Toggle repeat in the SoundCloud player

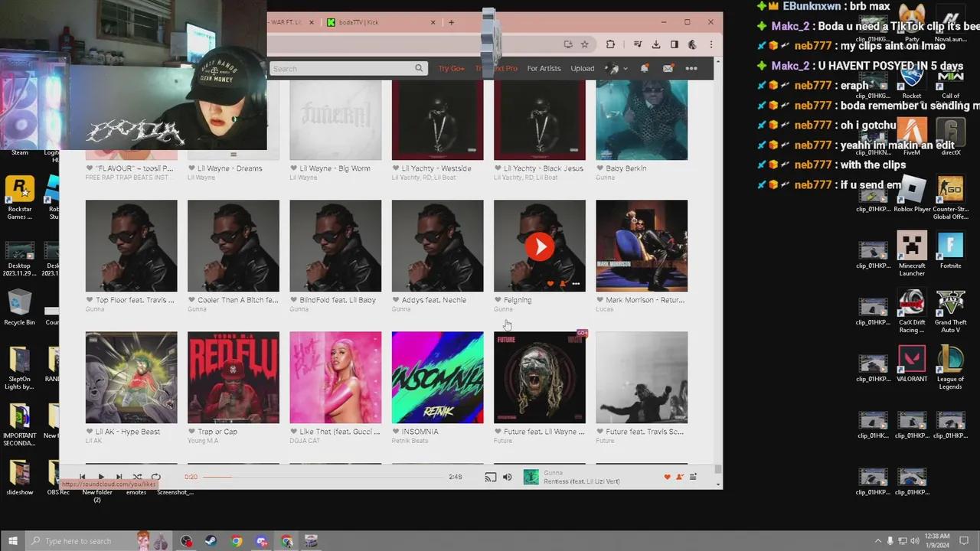(155, 477)
